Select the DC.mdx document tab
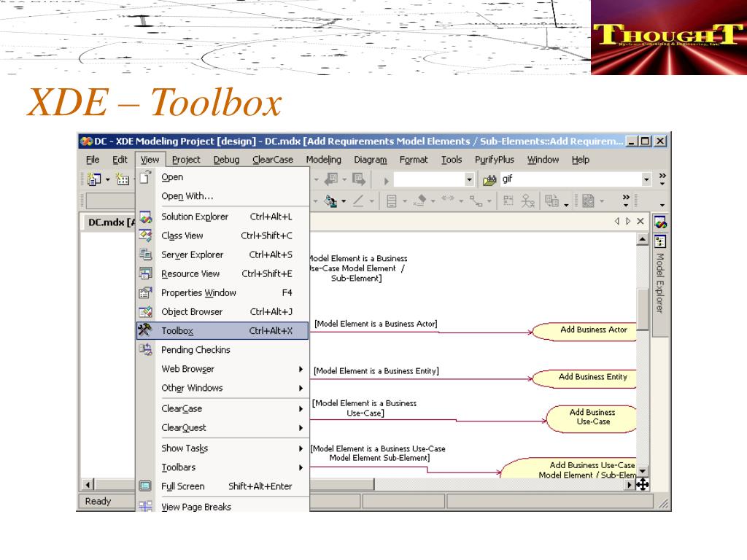 pyautogui.click(x=110, y=222)
